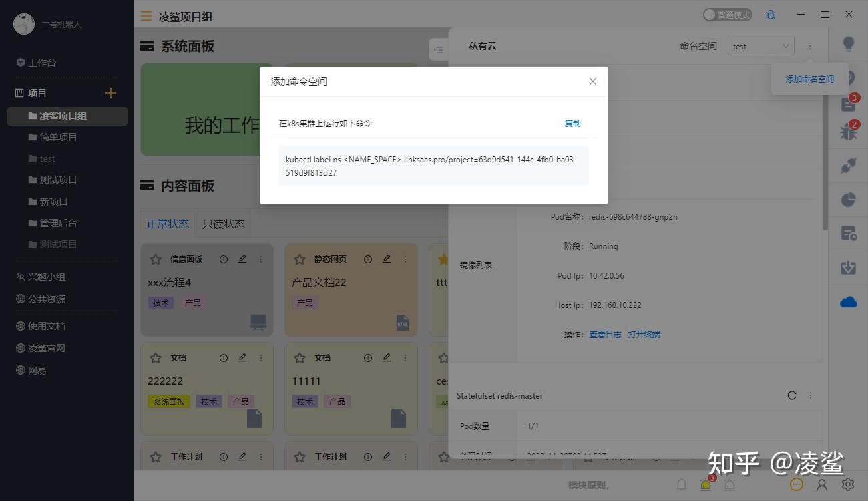
Task: Open the private cloud panel icon
Action: point(848,301)
